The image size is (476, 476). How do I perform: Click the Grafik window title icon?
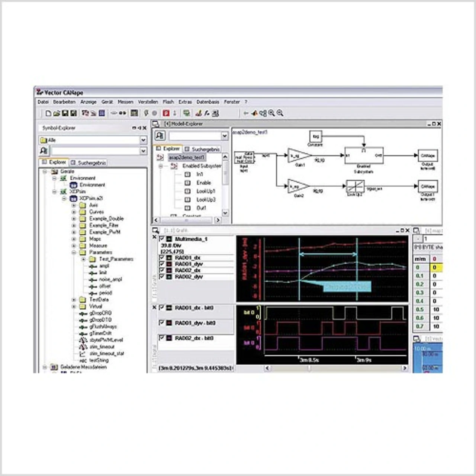coord(156,231)
